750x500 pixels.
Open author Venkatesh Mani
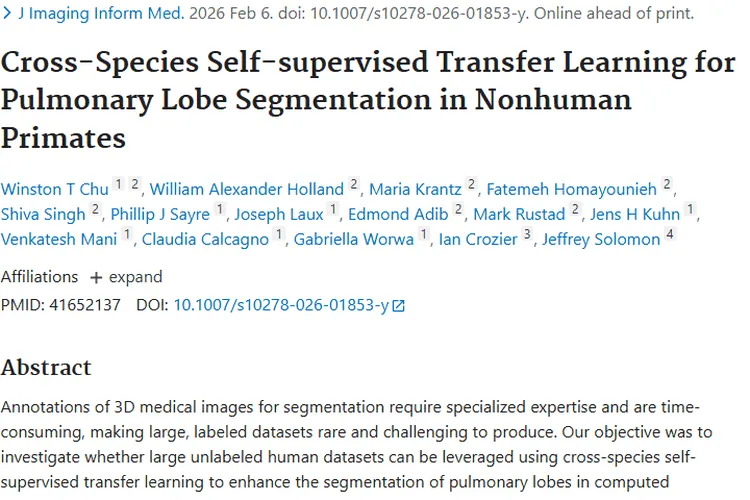tap(59, 239)
